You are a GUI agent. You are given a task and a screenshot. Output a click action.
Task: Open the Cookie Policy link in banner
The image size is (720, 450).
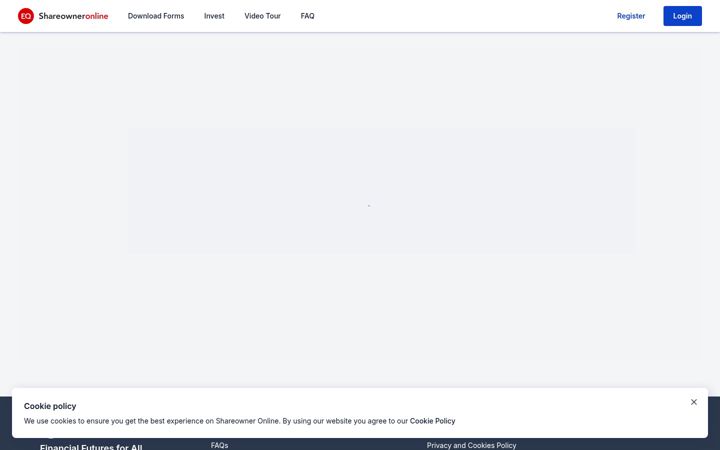432,421
